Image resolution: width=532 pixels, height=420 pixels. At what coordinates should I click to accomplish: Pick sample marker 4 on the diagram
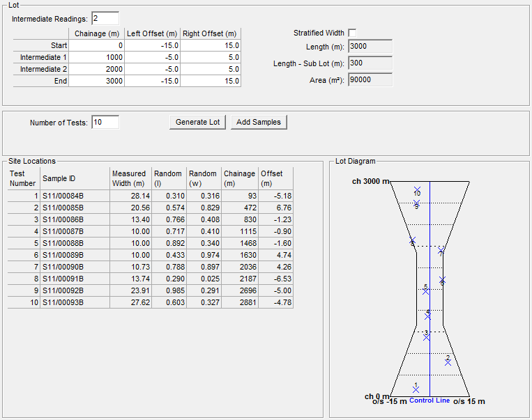428,316
